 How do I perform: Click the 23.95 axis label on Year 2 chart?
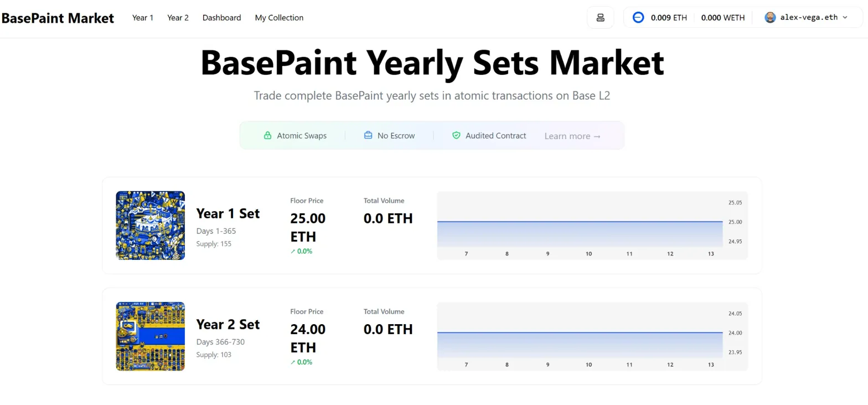point(735,352)
